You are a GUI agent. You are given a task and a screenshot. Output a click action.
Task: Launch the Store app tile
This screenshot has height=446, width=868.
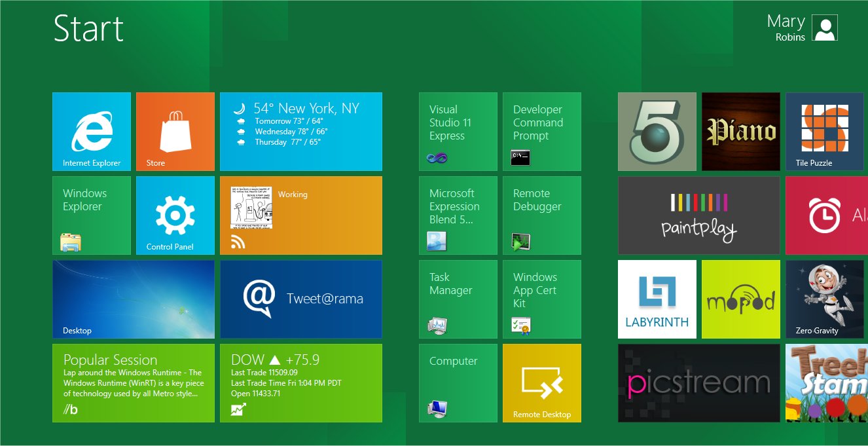[175, 132]
